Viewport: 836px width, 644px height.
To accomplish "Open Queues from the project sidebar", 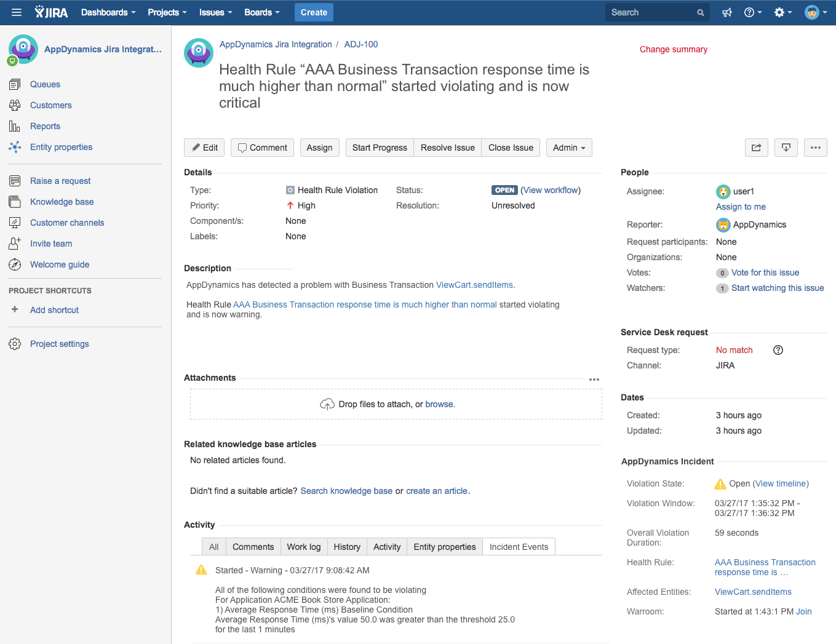I will point(45,84).
